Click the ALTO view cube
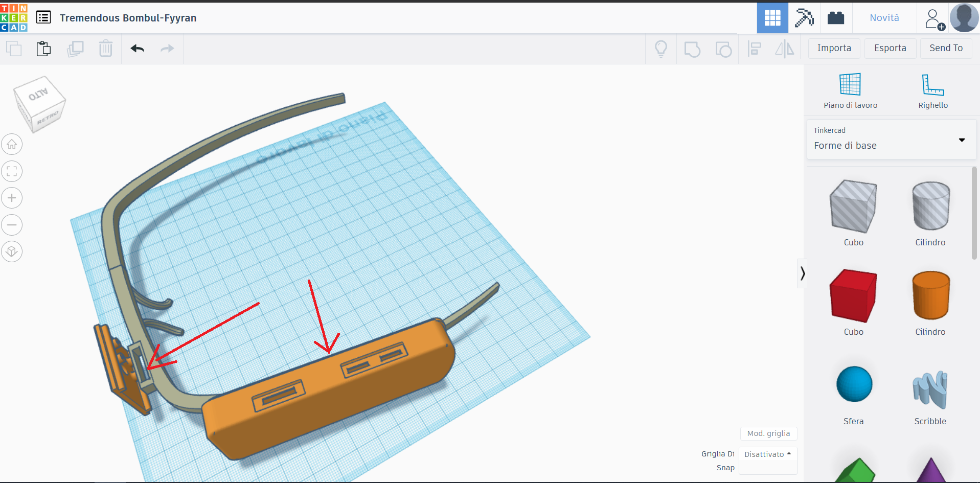Viewport: 980px width, 483px height. click(x=38, y=95)
